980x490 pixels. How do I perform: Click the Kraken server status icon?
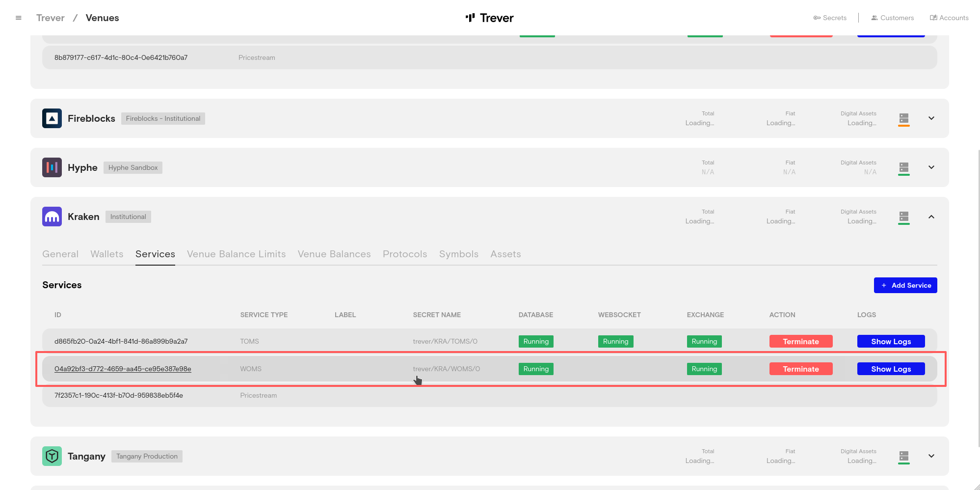pos(903,217)
